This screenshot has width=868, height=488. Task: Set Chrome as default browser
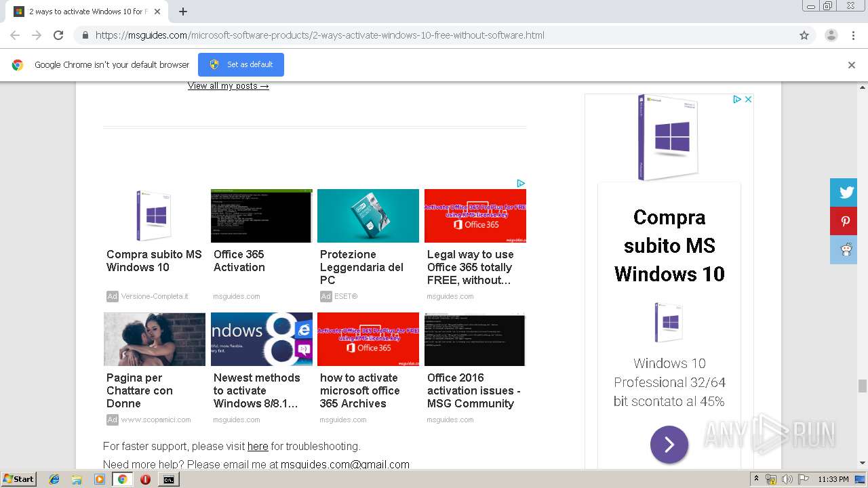(x=241, y=64)
